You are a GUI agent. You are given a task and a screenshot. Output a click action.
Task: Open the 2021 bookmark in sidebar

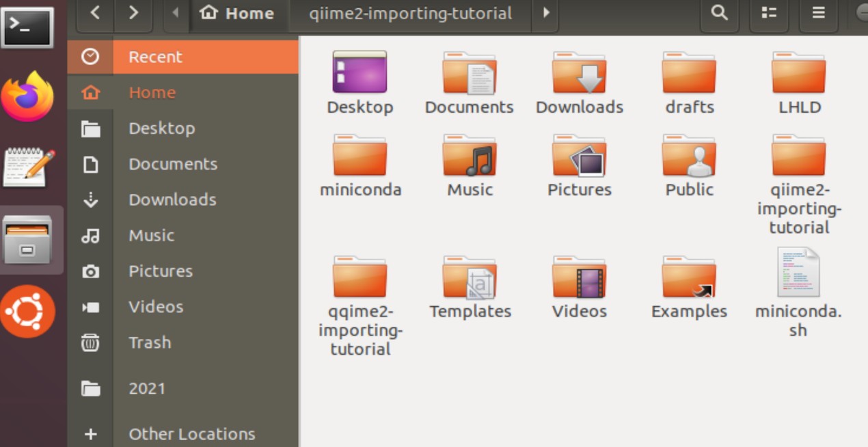coord(147,388)
